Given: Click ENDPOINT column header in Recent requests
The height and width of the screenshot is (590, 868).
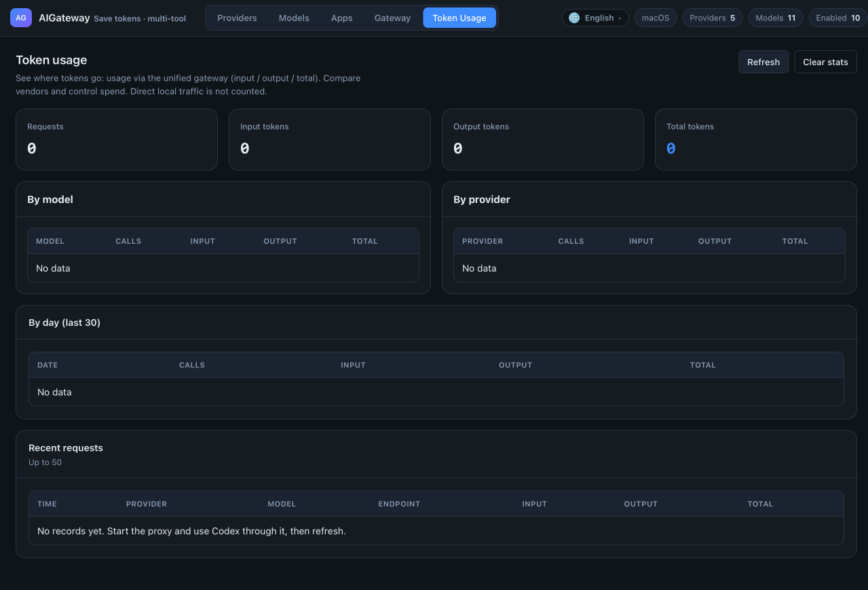Looking at the screenshot, I should coord(399,504).
